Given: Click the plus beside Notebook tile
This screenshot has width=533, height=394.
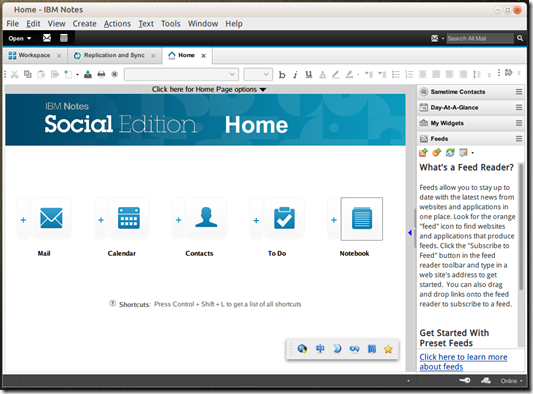Looking at the screenshot, I should (334, 220).
